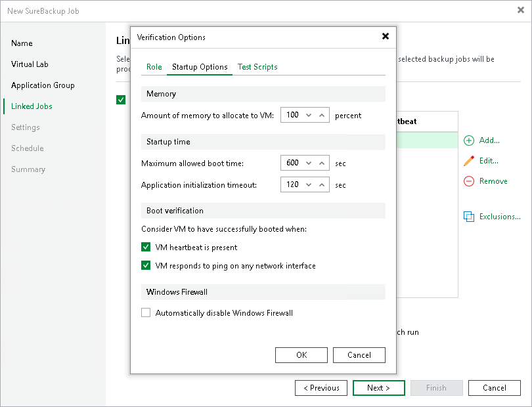This screenshot has height=407, width=532.
Task: Select Settings wizard step
Action: point(26,127)
